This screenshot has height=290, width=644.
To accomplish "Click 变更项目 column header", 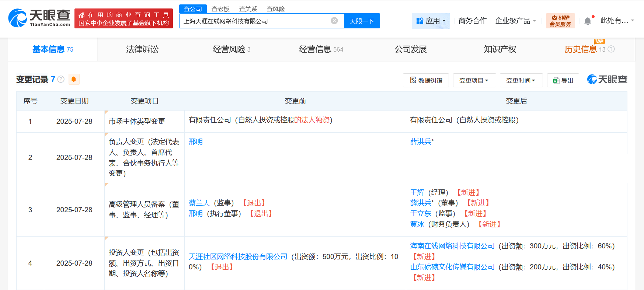I will tap(145, 101).
